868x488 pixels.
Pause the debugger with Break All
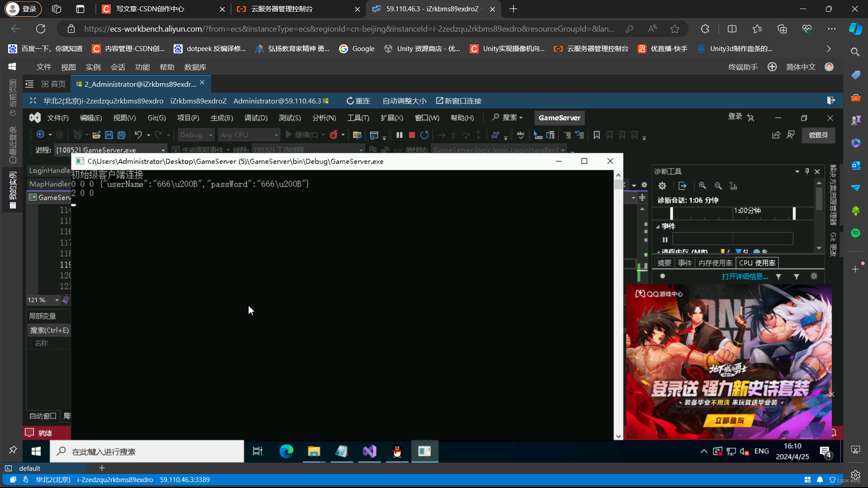point(399,135)
